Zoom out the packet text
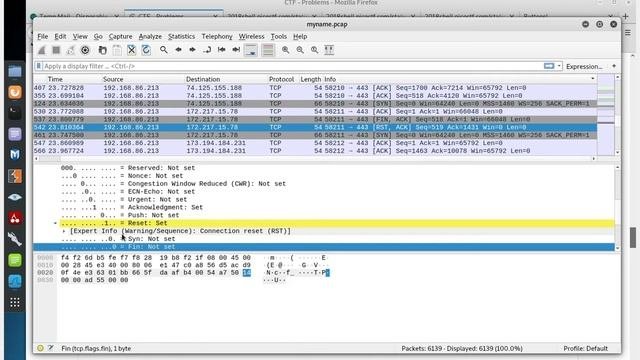The image size is (640, 360). click(300, 50)
